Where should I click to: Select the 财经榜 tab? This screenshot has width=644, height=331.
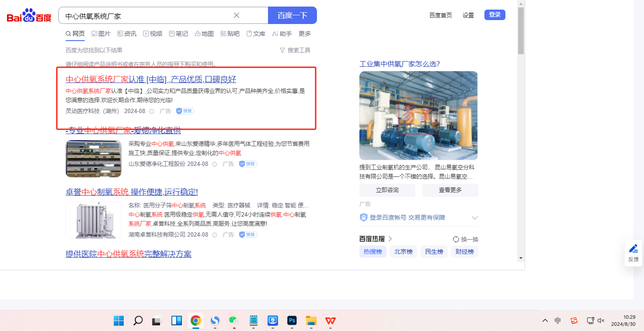click(x=465, y=252)
